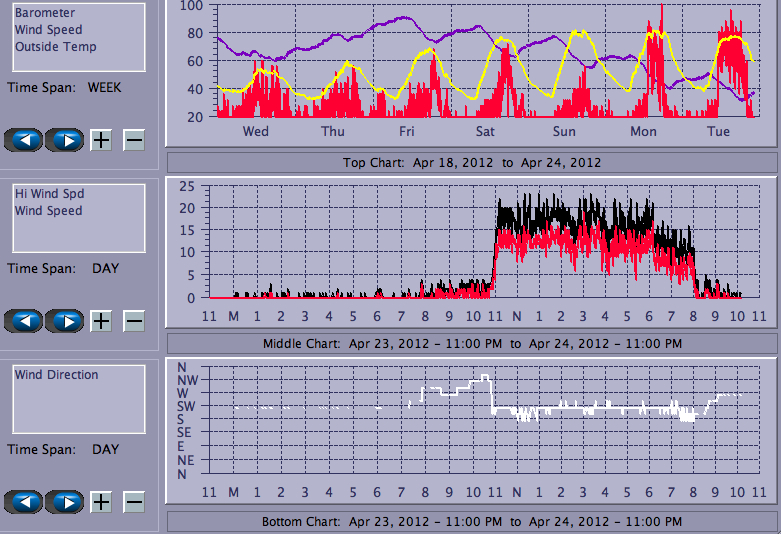Click the Middle Chart date range bar

(x=472, y=343)
